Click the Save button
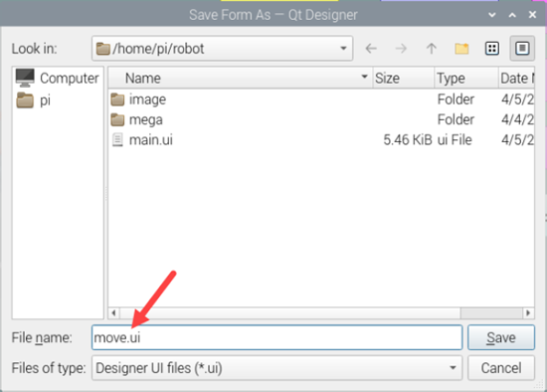The width and height of the screenshot is (547, 392). (501, 337)
